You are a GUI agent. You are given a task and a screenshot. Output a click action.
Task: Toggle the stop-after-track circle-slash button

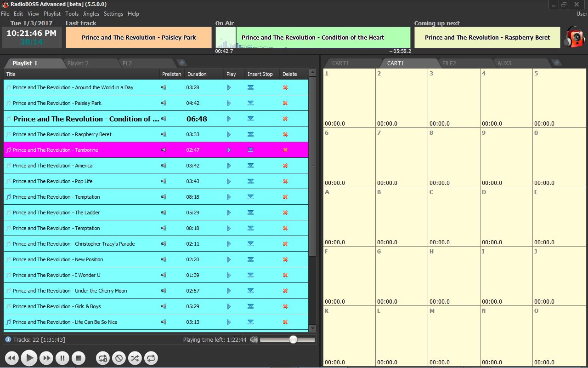point(119,357)
